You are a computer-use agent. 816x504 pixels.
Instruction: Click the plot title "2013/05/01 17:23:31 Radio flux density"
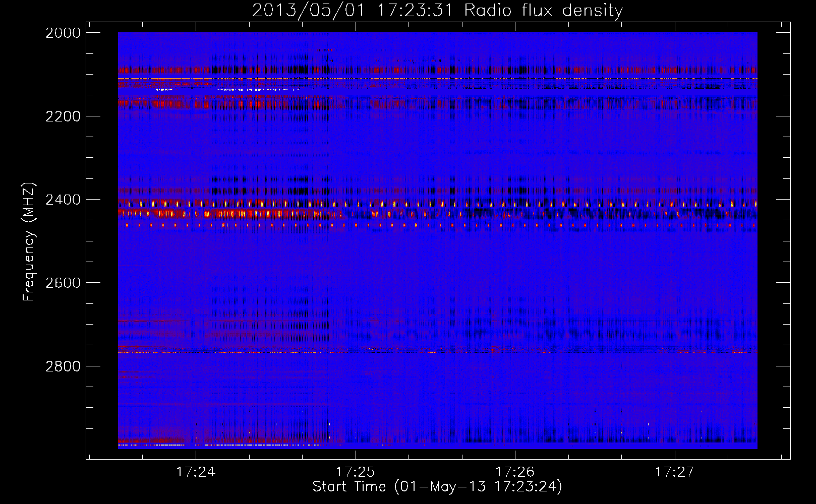click(437, 11)
